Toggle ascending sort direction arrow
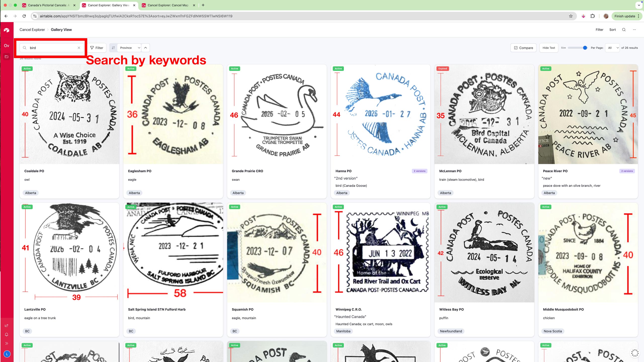644x362 pixels. [146, 48]
